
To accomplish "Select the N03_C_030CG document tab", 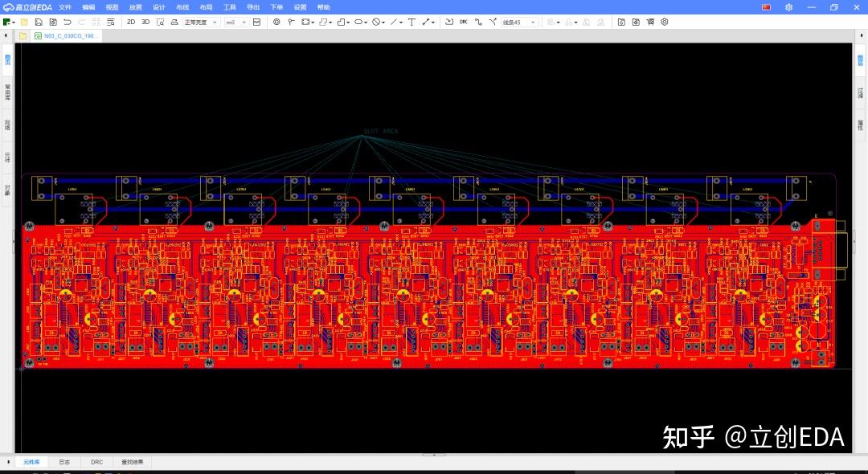I will (x=66, y=36).
